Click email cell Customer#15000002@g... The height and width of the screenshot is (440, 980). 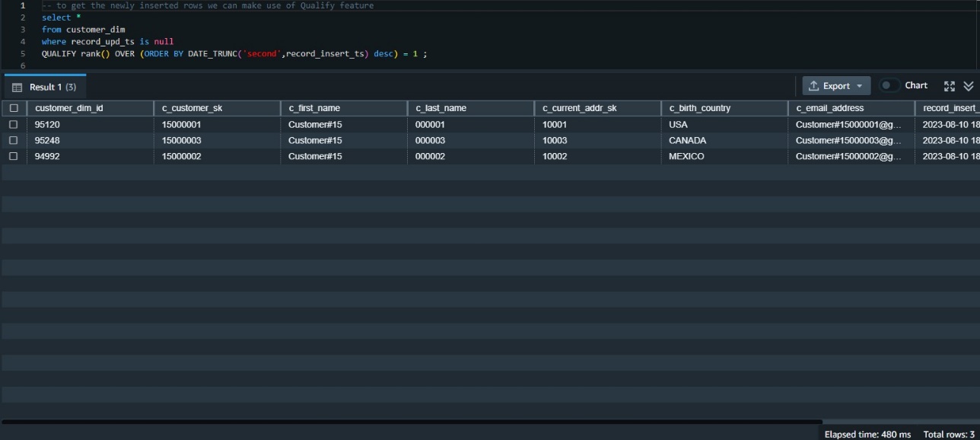click(x=851, y=156)
